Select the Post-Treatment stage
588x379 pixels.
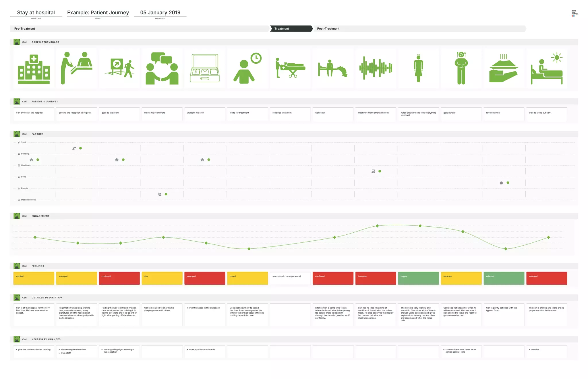point(419,29)
